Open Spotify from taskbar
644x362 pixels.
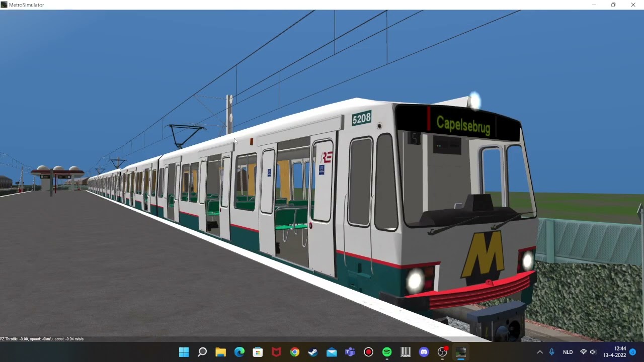tap(387, 352)
